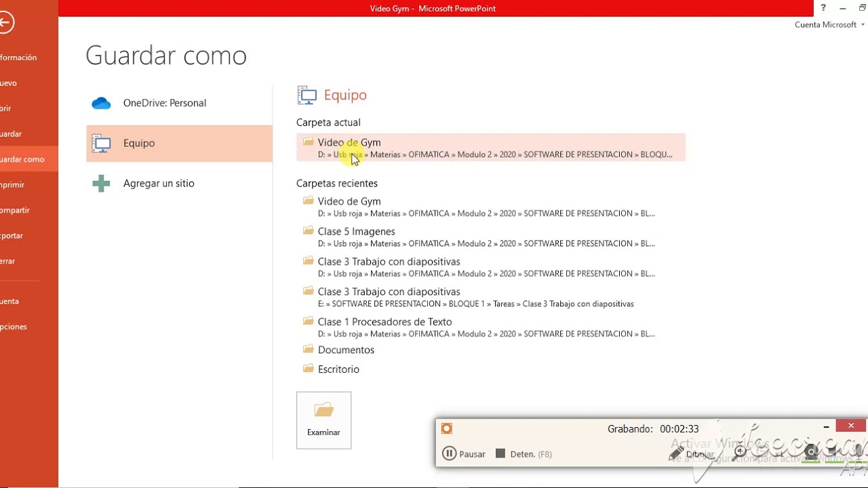
Task: Click the green plus Agregar un sitio icon
Action: [x=101, y=183]
